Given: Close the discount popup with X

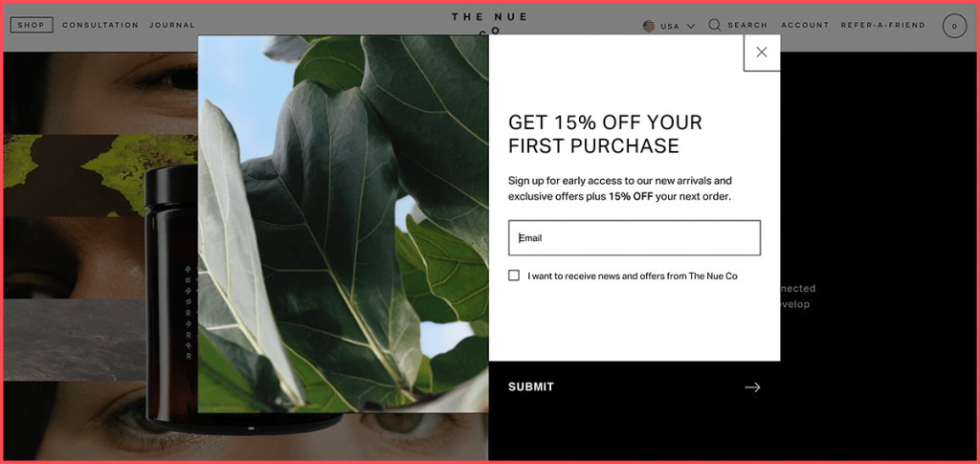Looking at the screenshot, I should pyautogui.click(x=761, y=53).
